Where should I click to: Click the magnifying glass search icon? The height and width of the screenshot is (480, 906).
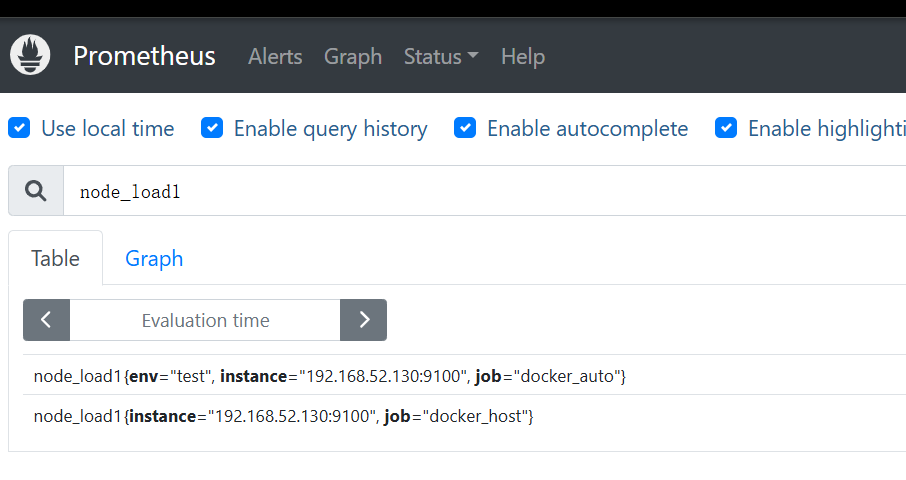36,191
